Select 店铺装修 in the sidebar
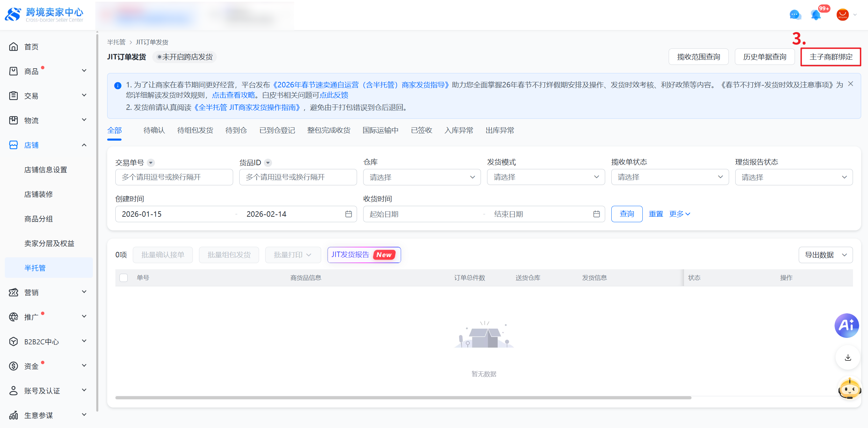This screenshot has height=428, width=868. [39, 194]
